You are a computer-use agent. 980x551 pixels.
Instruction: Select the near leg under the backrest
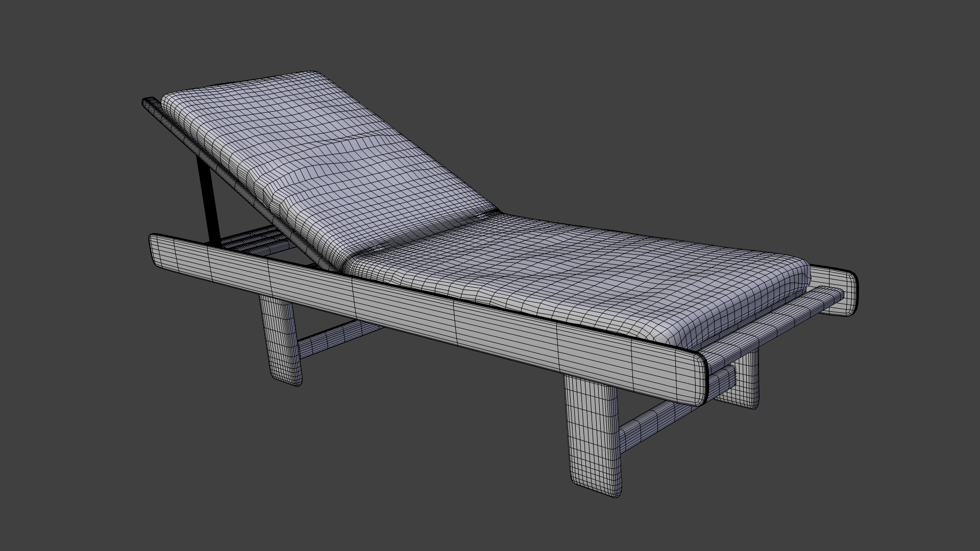click(x=280, y=341)
